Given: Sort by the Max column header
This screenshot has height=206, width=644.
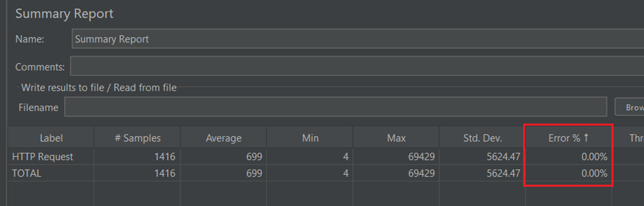Looking at the screenshot, I should (x=396, y=138).
